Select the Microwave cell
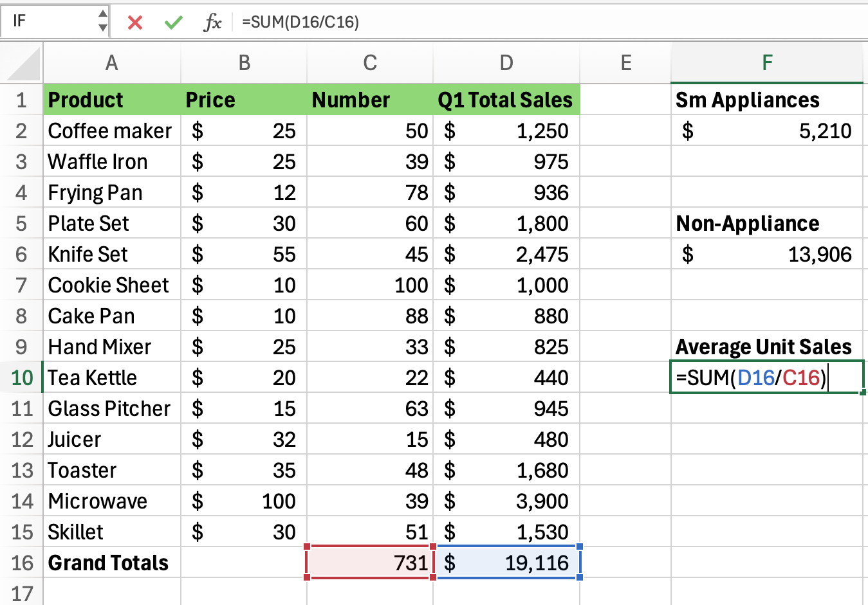The image size is (868, 605). [112, 501]
